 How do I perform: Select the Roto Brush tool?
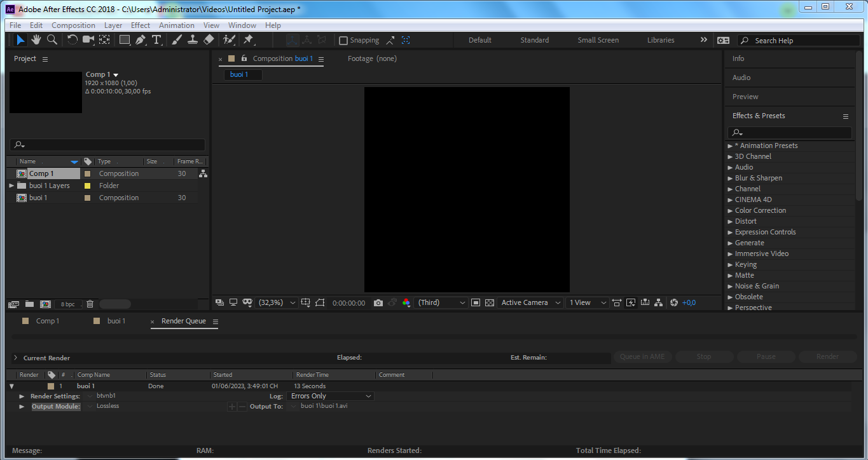[229, 40]
